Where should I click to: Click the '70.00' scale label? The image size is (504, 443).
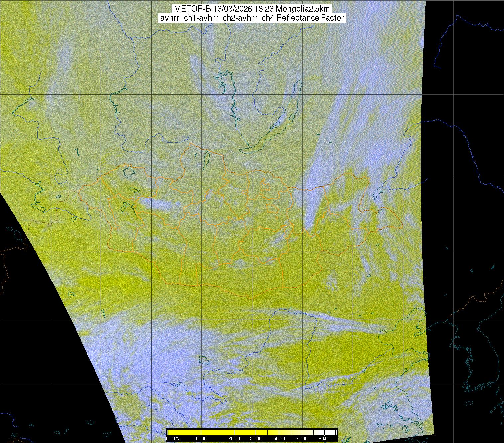pos(302,439)
